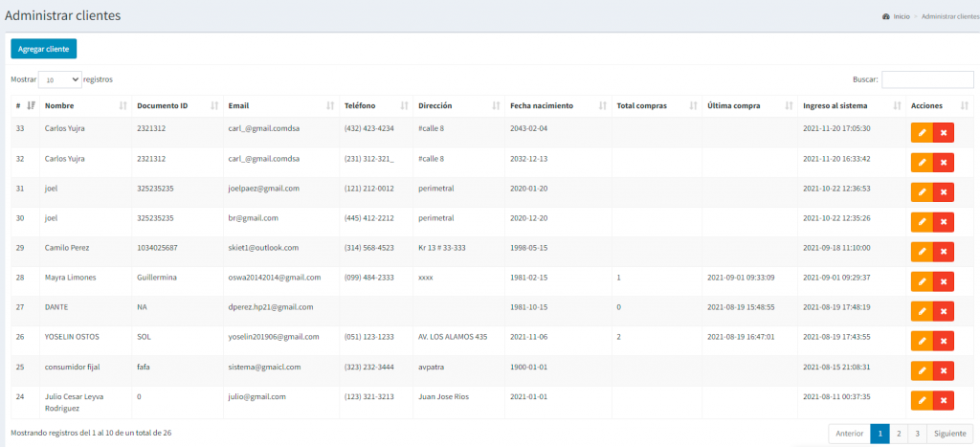Viewport: 980px width, 447px height.
Task: Click Siguiente to view next page
Action: (949, 434)
